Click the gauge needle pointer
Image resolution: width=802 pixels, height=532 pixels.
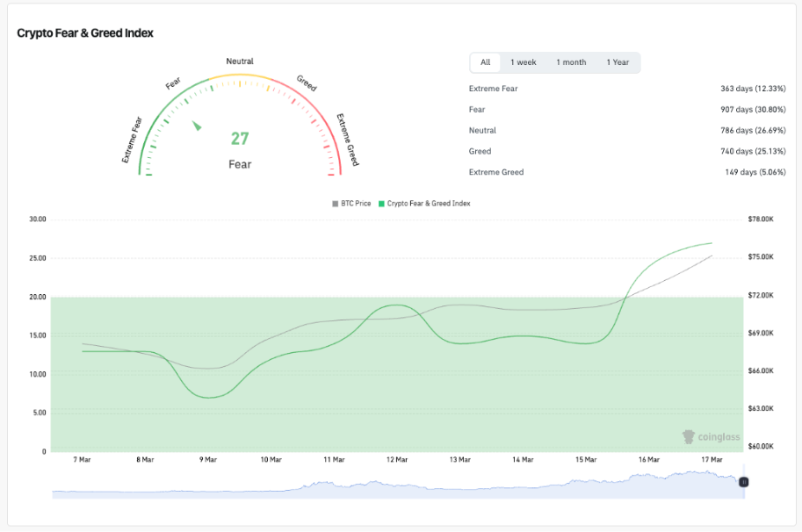tap(197, 126)
